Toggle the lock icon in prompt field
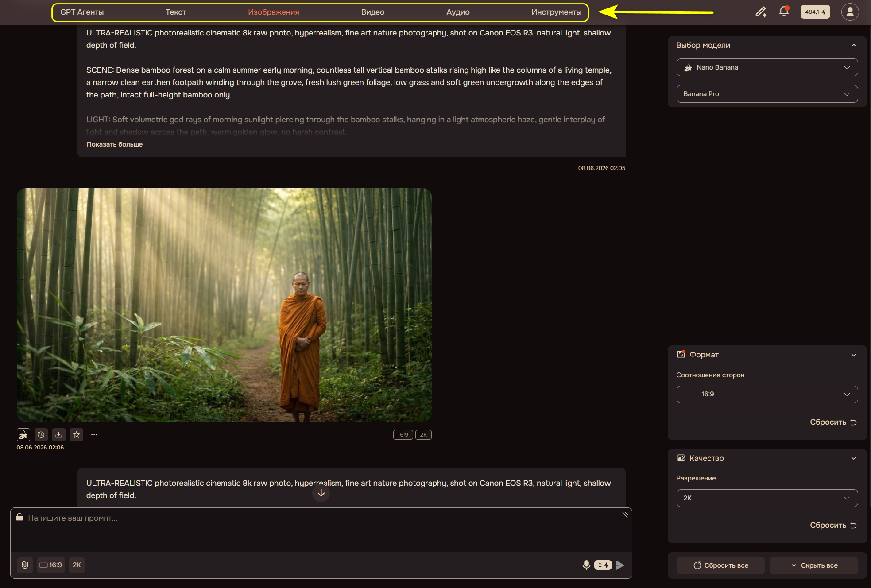This screenshot has width=871, height=588. coord(19,517)
